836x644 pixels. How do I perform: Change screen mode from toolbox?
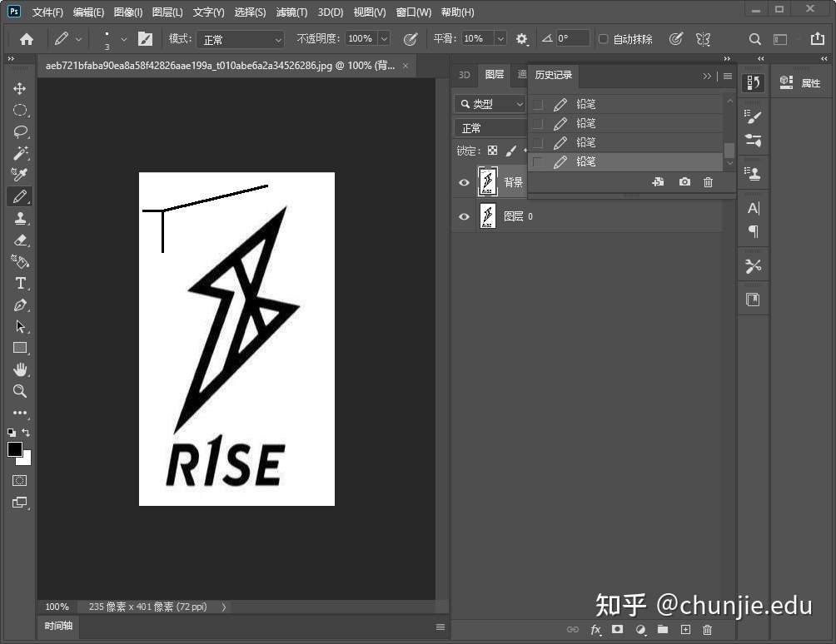tap(20, 503)
